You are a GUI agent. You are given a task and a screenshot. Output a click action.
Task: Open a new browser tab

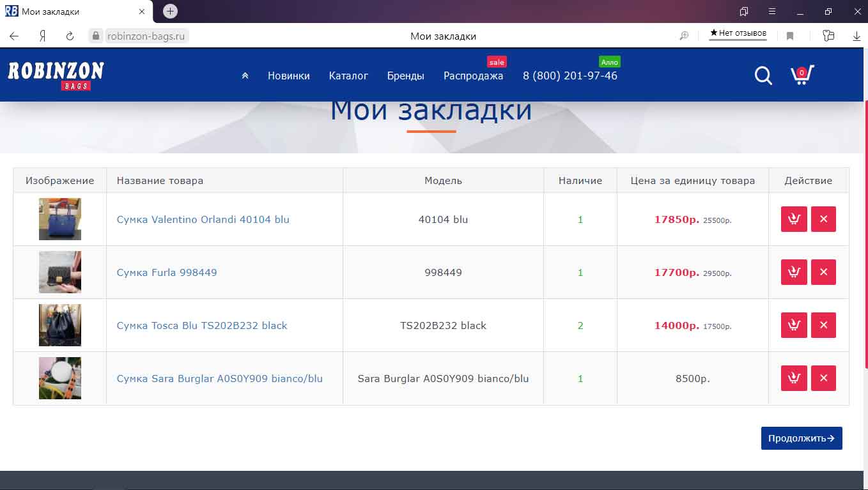click(170, 11)
